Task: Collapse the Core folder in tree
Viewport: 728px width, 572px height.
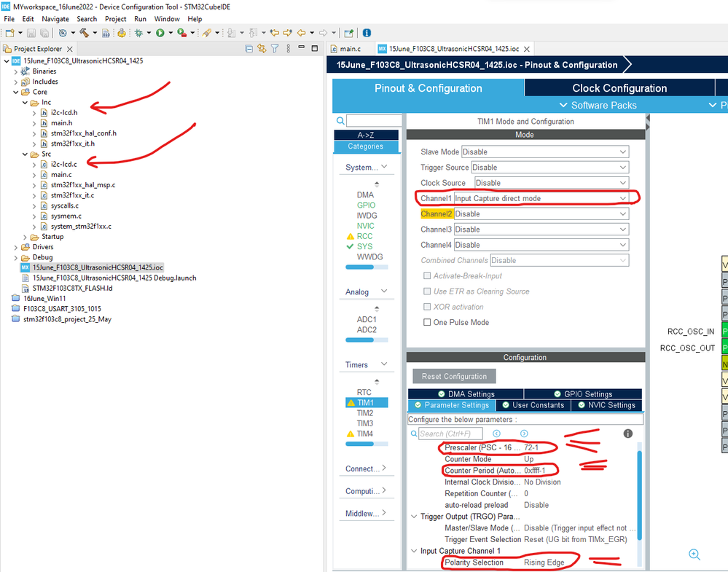Action: pyautogui.click(x=16, y=92)
